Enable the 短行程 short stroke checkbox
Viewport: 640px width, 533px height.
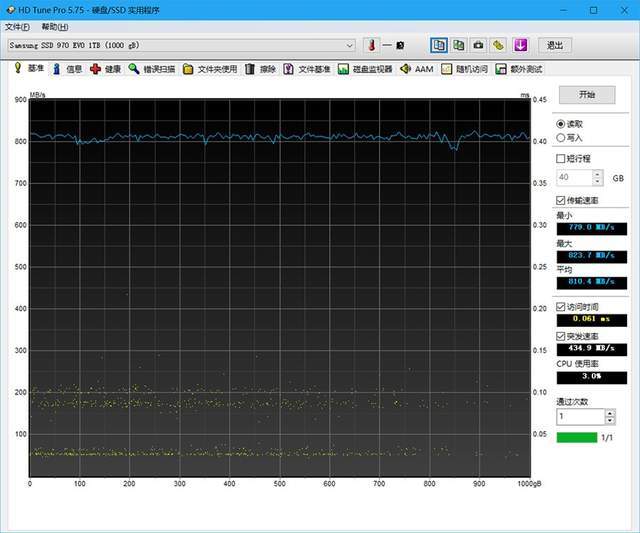(561, 158)
